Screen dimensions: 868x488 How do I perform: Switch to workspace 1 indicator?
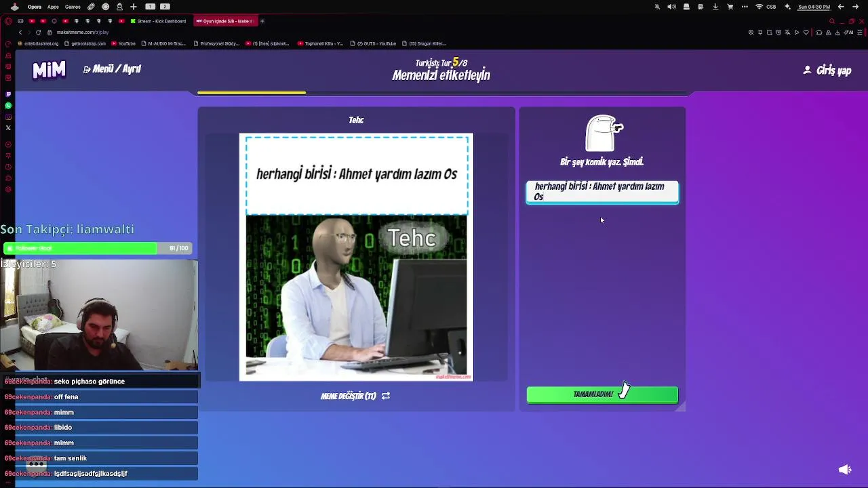[x=151, y=7]
